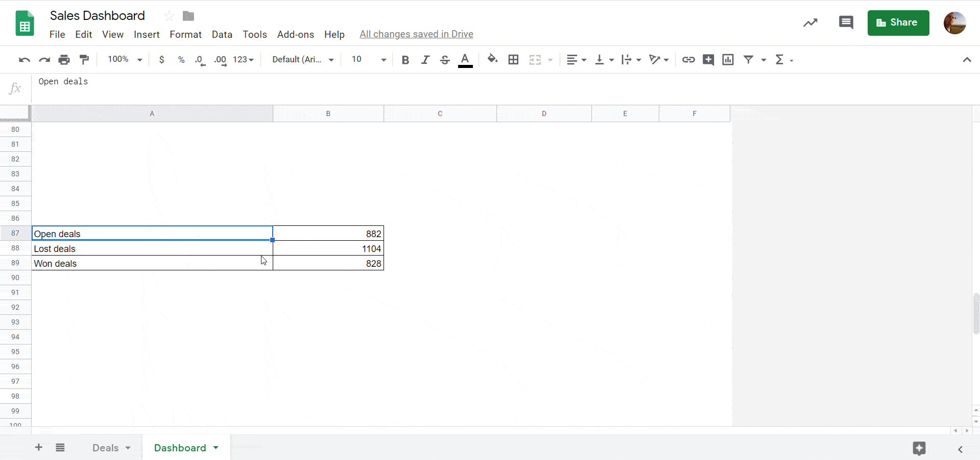Expand the merge cells options arrow

coord(550,60)
